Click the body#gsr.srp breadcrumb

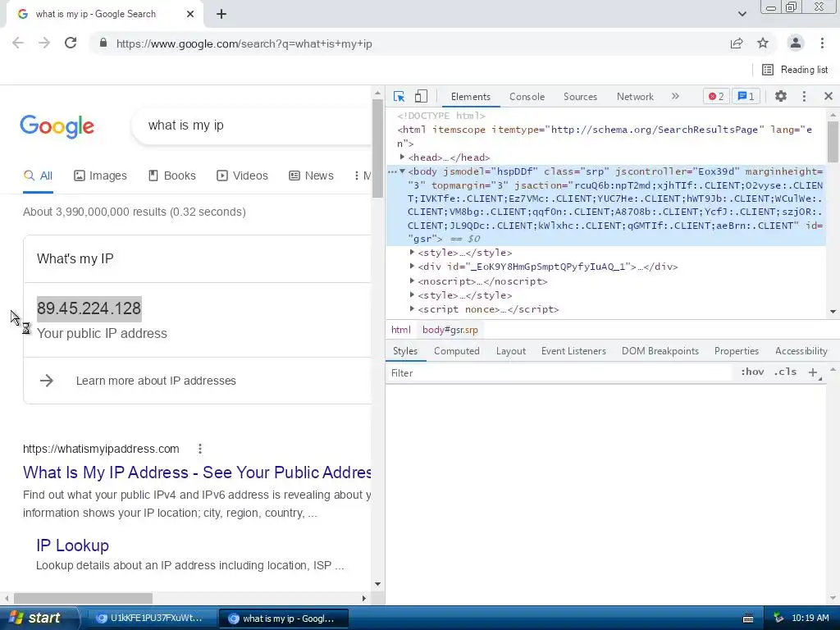(x=450, y=330)
